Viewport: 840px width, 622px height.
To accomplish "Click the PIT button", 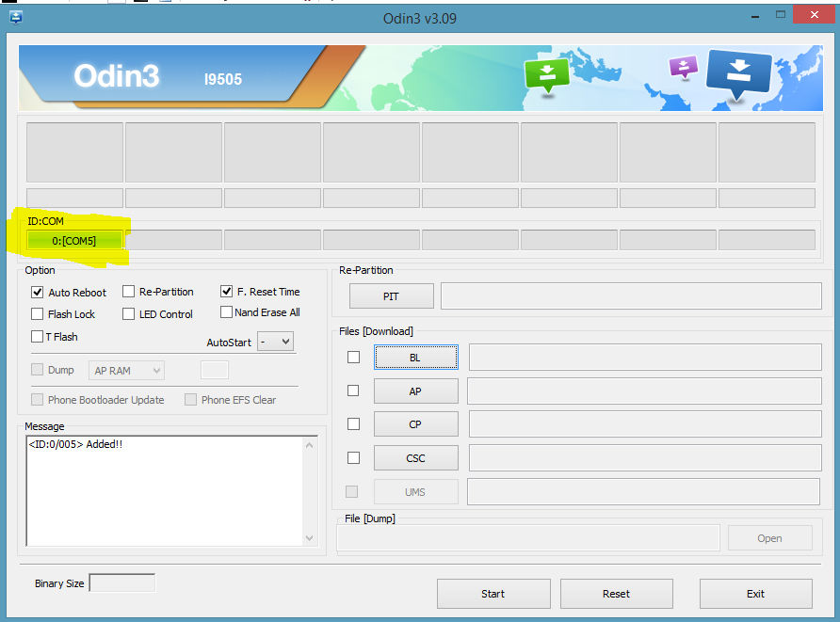I will coord(391,296).
